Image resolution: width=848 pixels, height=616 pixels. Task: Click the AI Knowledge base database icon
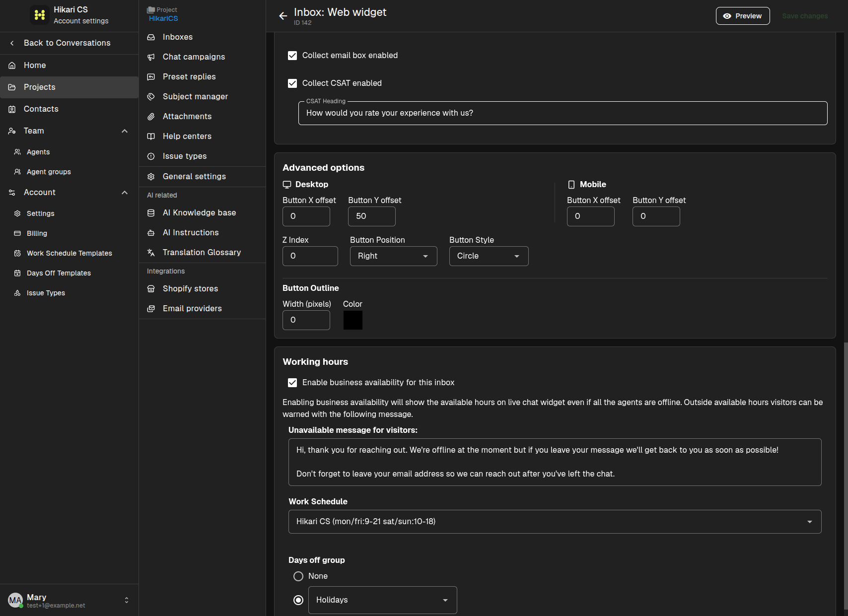click(x=151, y=213)
